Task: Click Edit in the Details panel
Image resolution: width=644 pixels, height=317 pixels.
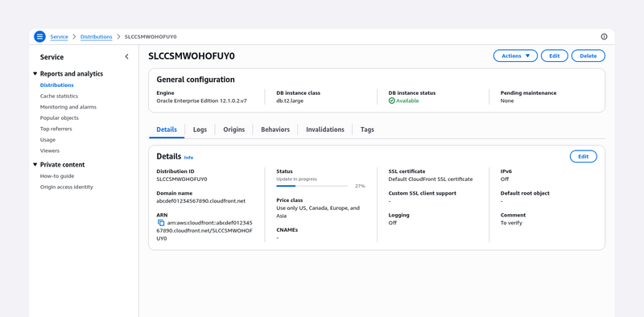Action: point(583,156)
